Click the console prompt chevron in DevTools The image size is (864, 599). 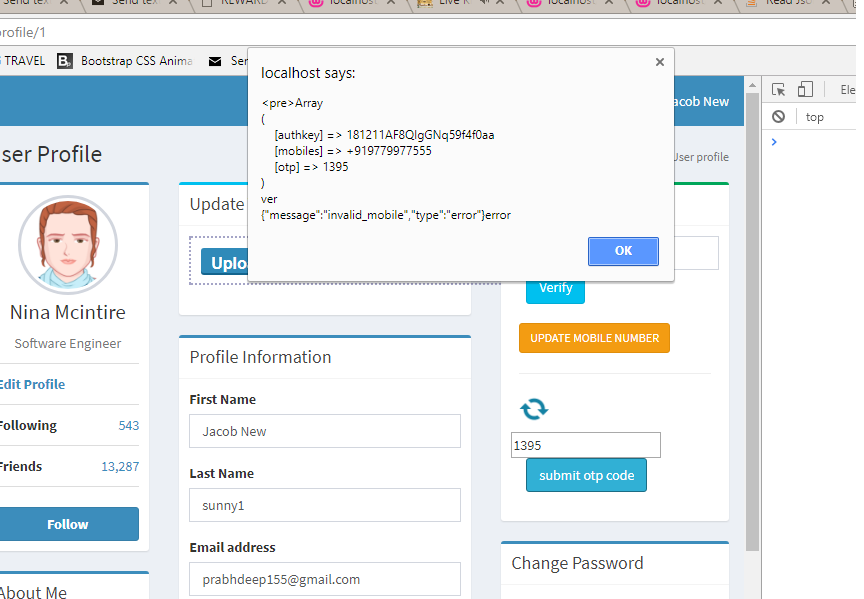[x=774, y=142]
